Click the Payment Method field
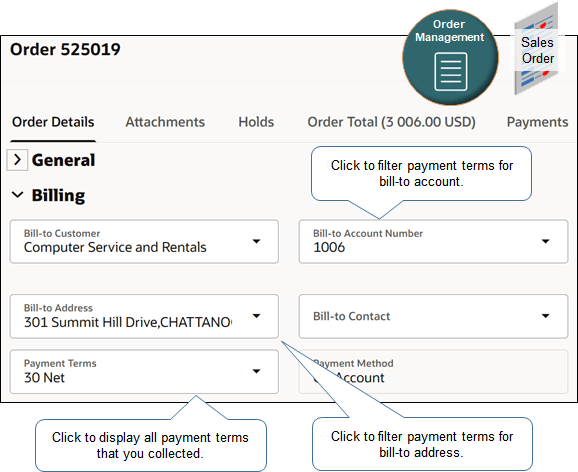The height and width of the screenshot is (472, 578). point(434,372)
